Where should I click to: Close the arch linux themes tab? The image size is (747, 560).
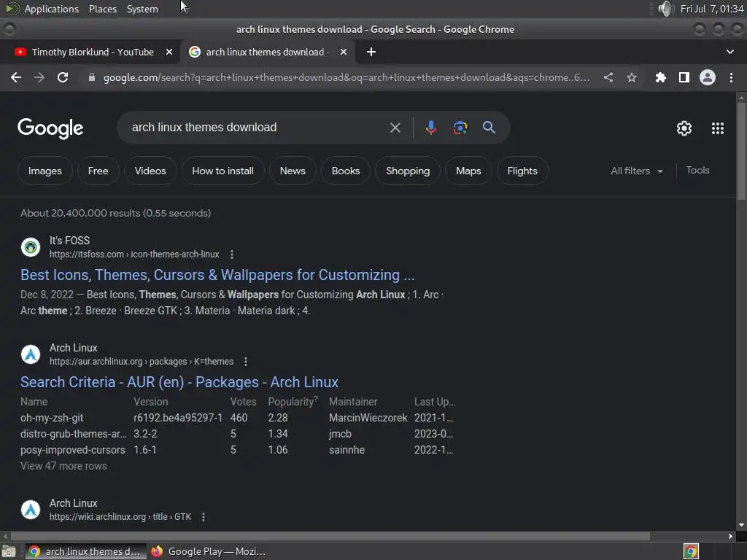(x=344, y=52)
